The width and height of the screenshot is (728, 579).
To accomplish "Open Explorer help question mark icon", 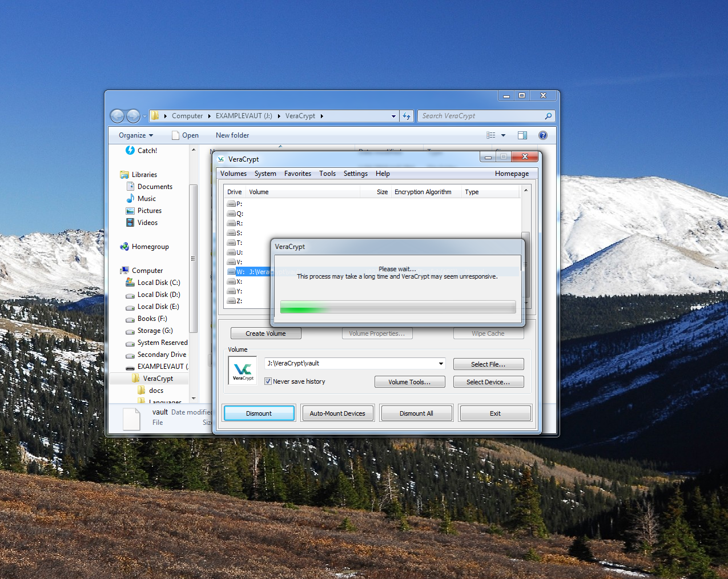I will (x=543, y=135).
